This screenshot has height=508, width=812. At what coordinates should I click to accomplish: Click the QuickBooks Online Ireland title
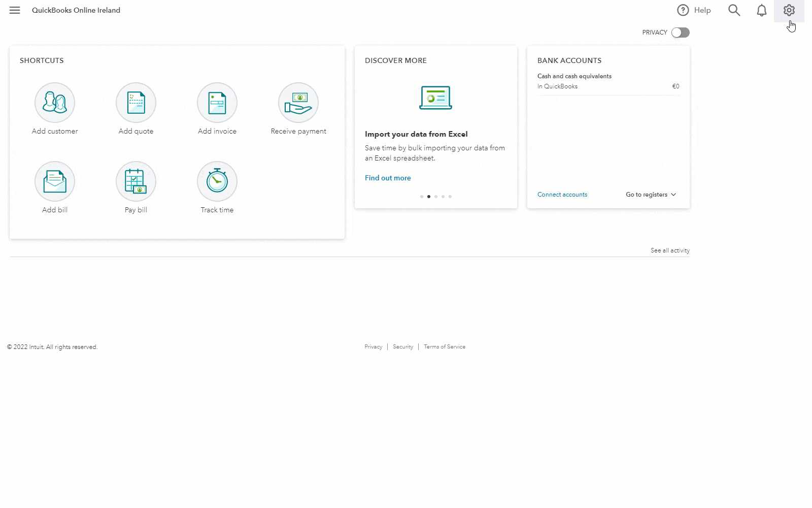(76, 10)
